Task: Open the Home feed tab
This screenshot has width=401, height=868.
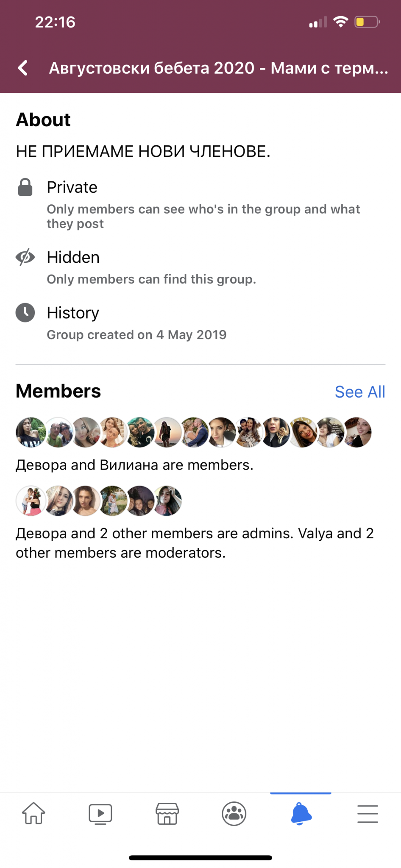Action: point(33,813)
